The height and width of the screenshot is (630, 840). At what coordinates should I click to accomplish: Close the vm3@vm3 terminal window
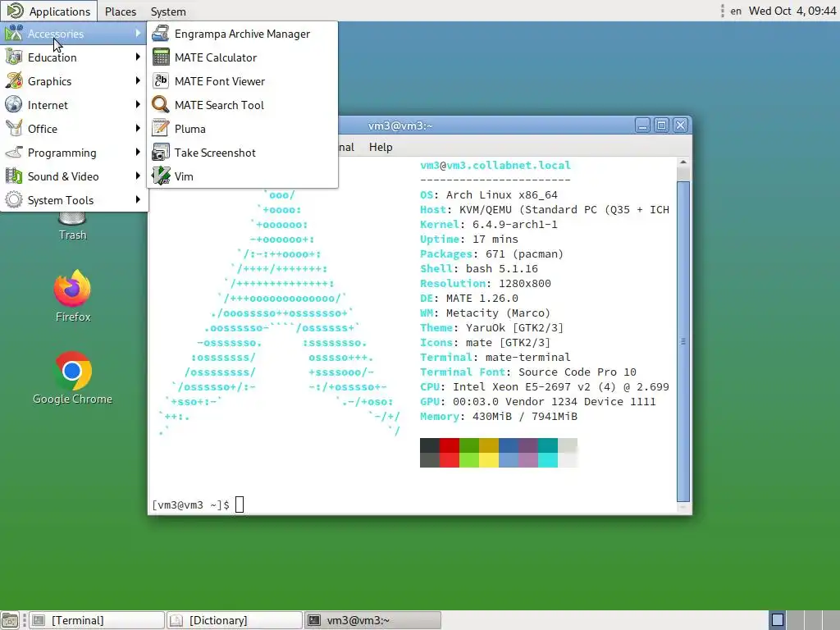tap(680, 126)
